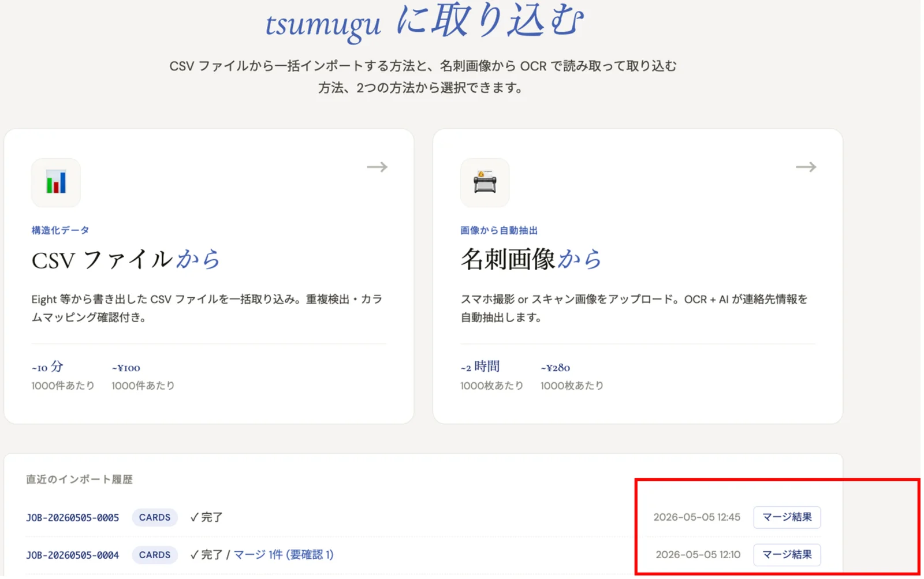The height and width of the screenshot is (579, 924).
Task: Click the スマホ撮影 or スキャン画像 description
Action: pyautogui.click(x=634, y=308)
